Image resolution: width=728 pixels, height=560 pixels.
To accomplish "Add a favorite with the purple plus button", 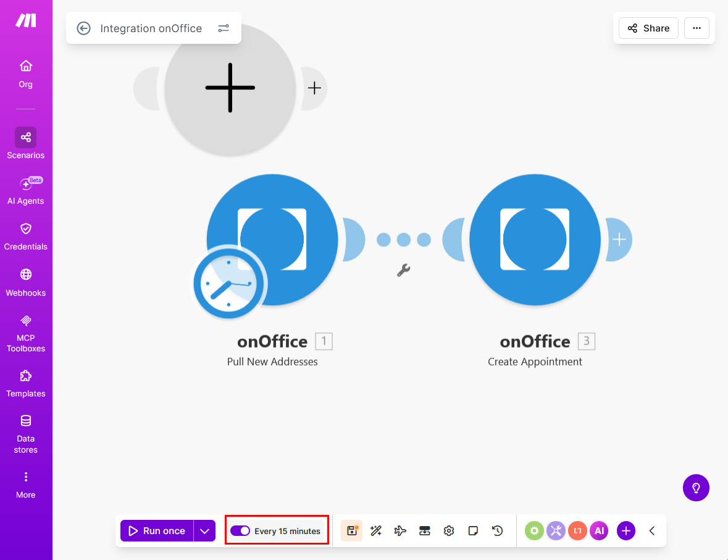I will click(626, 531).
